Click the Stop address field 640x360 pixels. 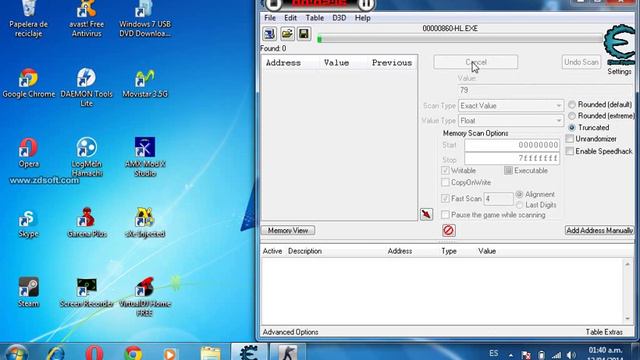512,158
